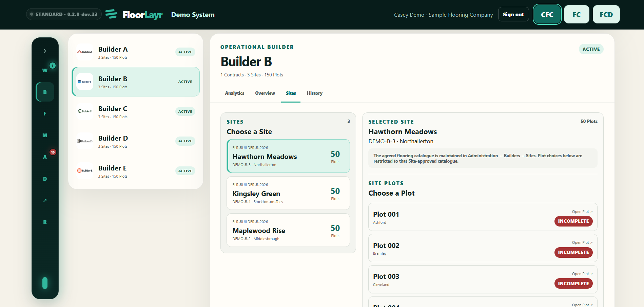Click the Demo System title text
The height and width of the screenshot is (307, 644).
coord(193,15)
